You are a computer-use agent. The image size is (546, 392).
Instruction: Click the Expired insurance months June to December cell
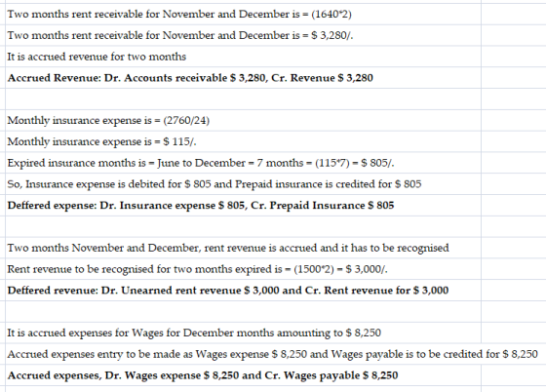click(x=243, y=163)
